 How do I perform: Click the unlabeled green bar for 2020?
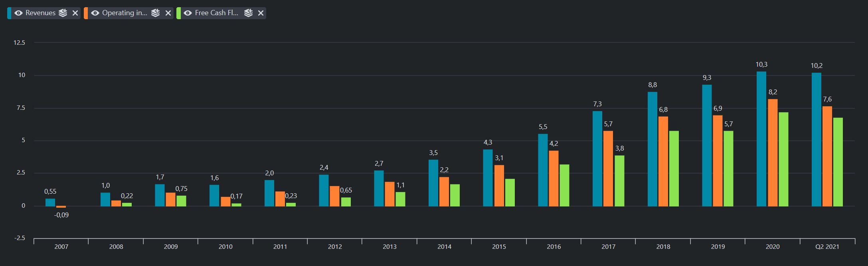pyautogui.click(x=783, y=159)
